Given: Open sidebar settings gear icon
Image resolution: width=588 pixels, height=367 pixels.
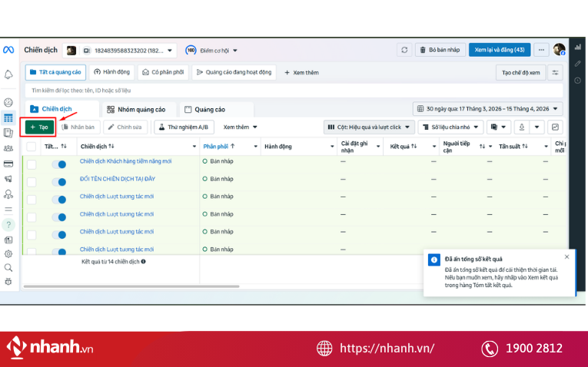Looking at the screenshot, I should click(x=8, y=253).
